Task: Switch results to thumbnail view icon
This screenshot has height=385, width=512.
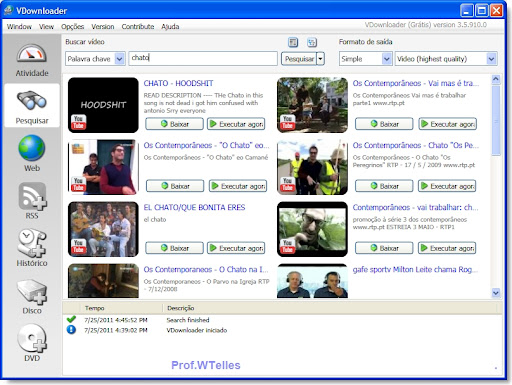Action: [312, 42]
